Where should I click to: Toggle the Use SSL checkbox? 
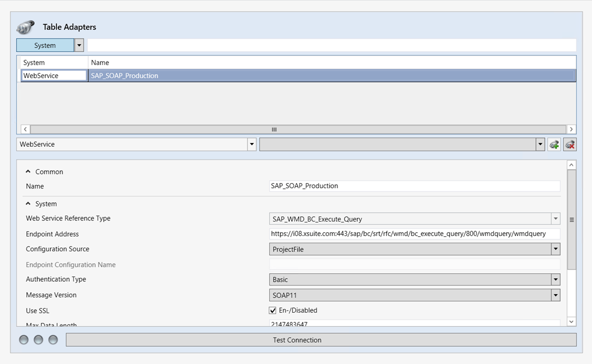(x=272, y=311)
